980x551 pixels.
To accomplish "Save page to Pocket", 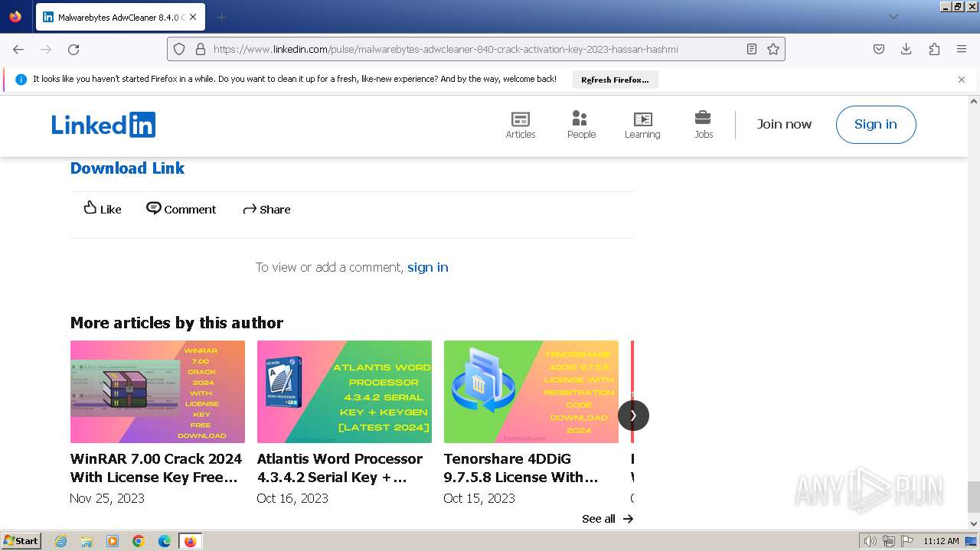I will [879, 49].
